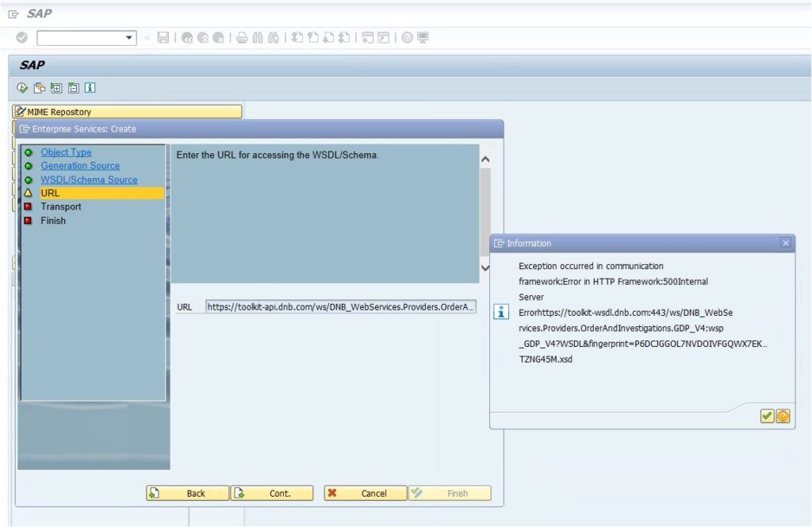The image size is (812, 527).
Task: Select the Finish wizard step in the roadmap
Action: (x=53, y=221)
